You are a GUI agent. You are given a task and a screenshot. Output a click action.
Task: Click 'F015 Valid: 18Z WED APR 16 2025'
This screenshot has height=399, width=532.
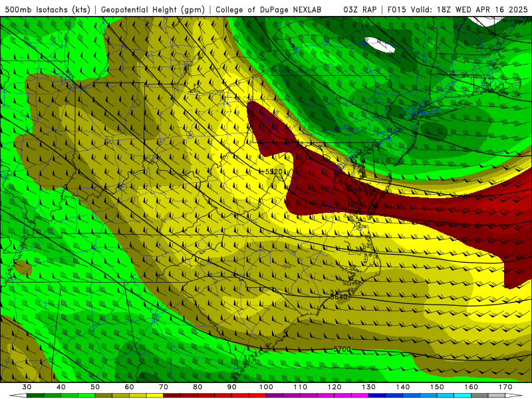tap(458, 9)
